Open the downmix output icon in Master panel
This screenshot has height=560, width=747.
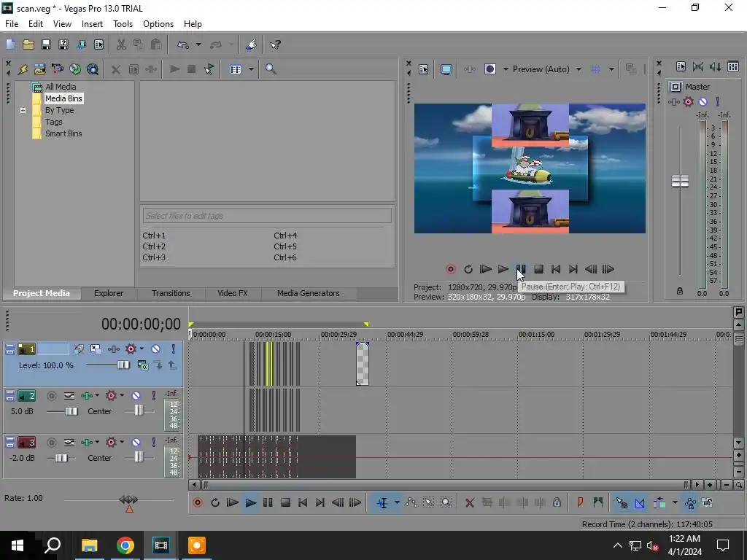[x=716, y=66]
